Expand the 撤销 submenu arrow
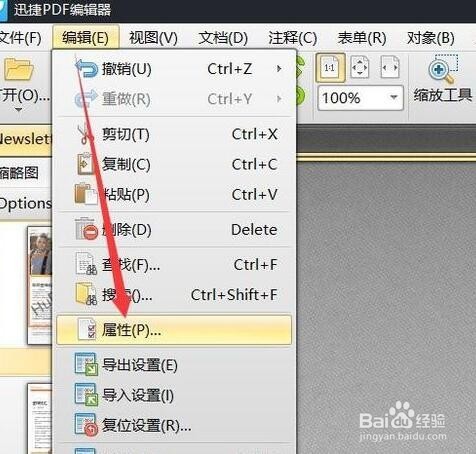Screen dimensions: 476x454 click(x=279, y=69)
